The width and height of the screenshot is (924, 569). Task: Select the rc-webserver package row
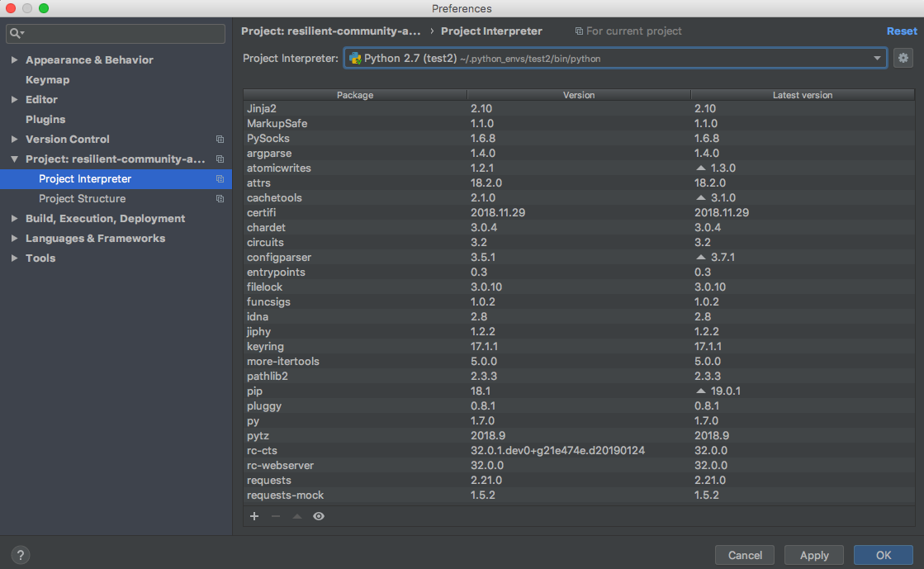tap(579, 465)
